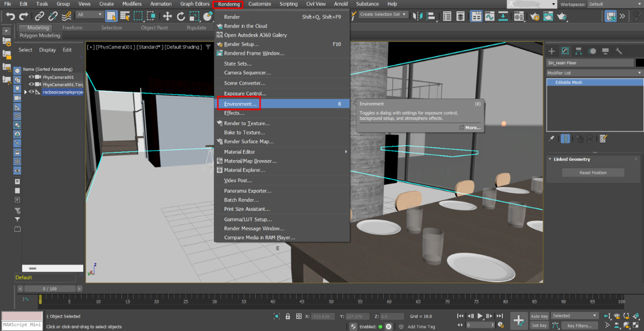Open the Modifier List dropdown

coord(594,73)
